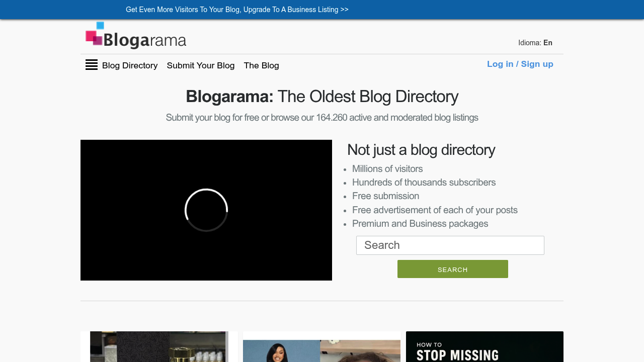
Task: Click the 'Millions of visitors' text
Action: [x=387, y=169]
